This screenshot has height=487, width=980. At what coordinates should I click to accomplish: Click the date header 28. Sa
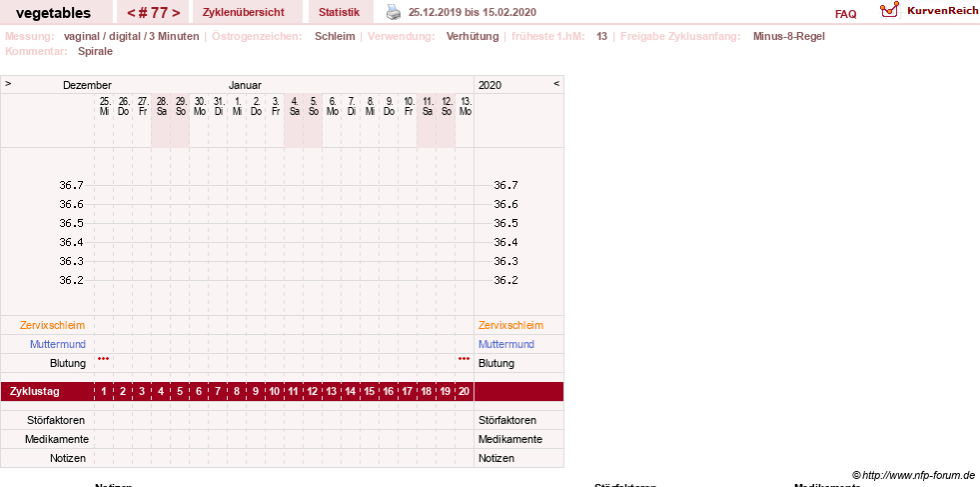pyautogui.click(x=161, y=106)
